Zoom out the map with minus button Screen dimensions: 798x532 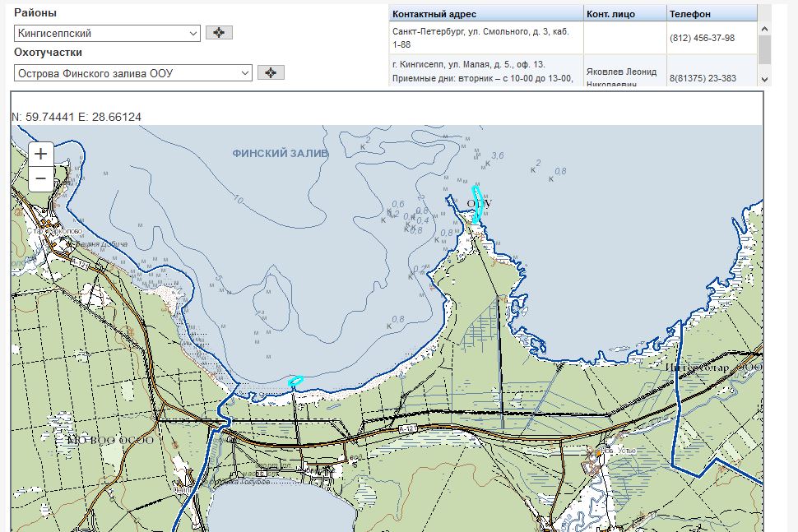point(41,178)
